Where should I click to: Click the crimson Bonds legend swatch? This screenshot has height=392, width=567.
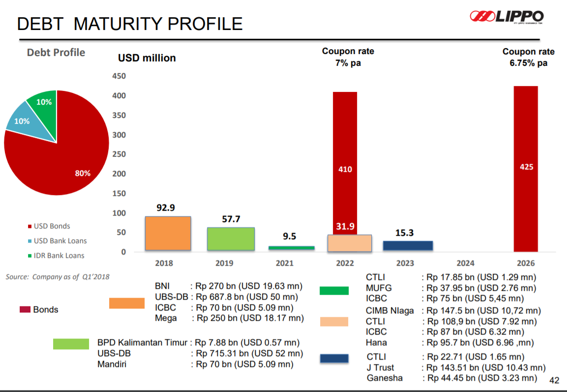pyautogui.click(x=25, y=309)
